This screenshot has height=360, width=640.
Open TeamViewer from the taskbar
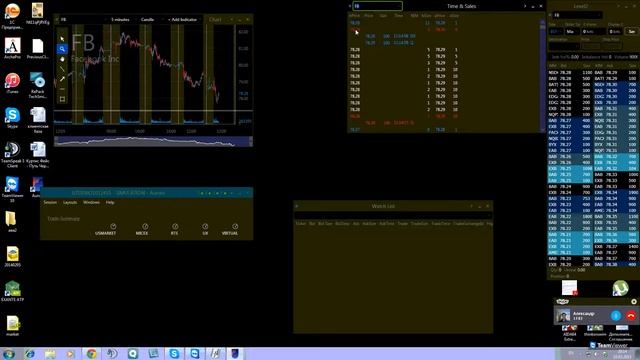tap(195, 354)
